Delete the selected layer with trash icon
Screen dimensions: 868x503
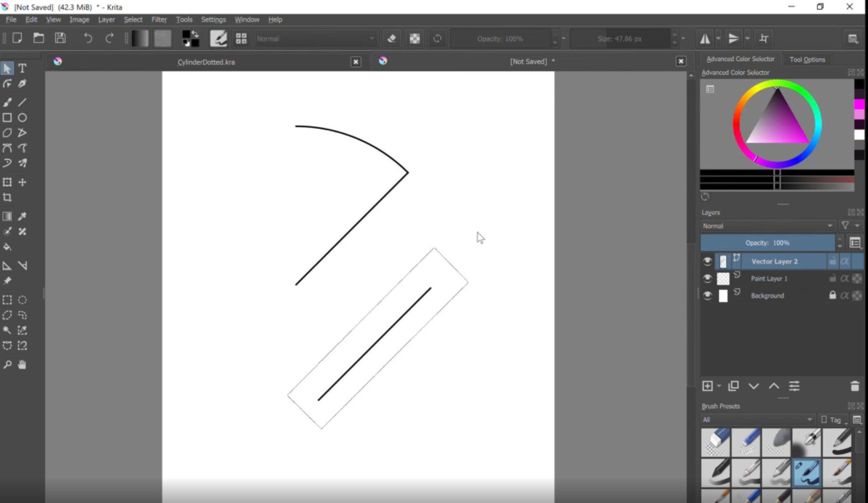click(855, 386)
